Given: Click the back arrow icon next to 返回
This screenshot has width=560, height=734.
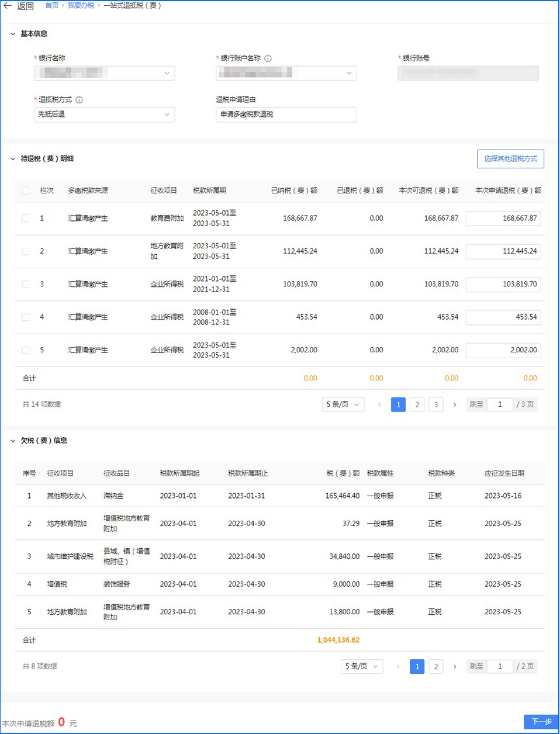Looking at the screenshot, I should [x=8, y=6].
